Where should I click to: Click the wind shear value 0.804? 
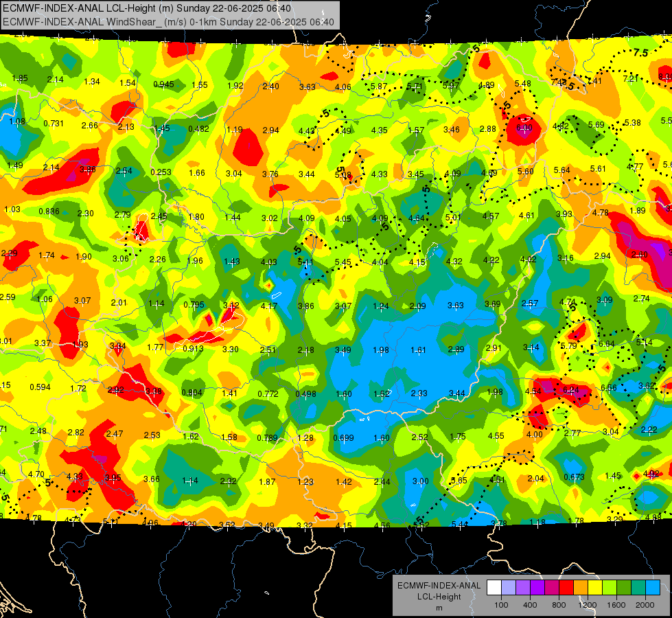[192, 393]
